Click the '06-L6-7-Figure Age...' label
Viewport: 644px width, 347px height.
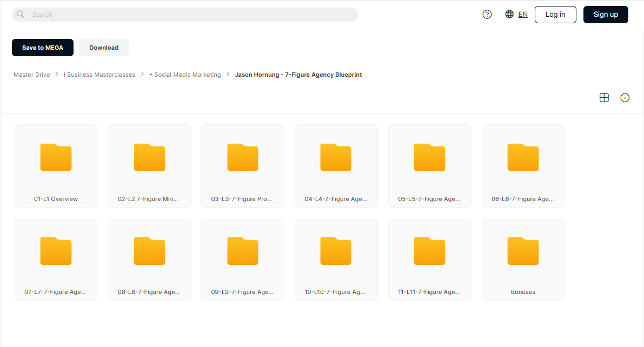pyautogui.click(x=523, y=199)
